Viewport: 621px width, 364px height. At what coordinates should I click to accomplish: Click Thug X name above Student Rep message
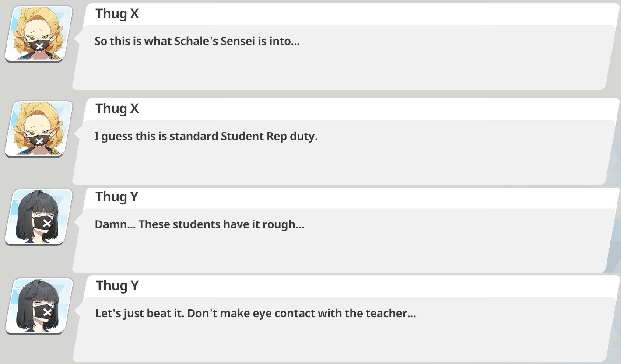pos(117,108)
